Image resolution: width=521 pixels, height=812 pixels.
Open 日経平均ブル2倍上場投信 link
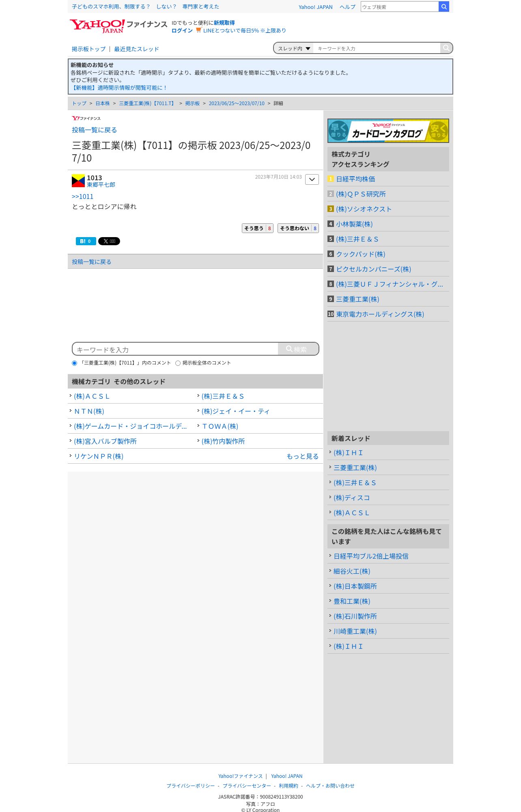click(371, 556)
